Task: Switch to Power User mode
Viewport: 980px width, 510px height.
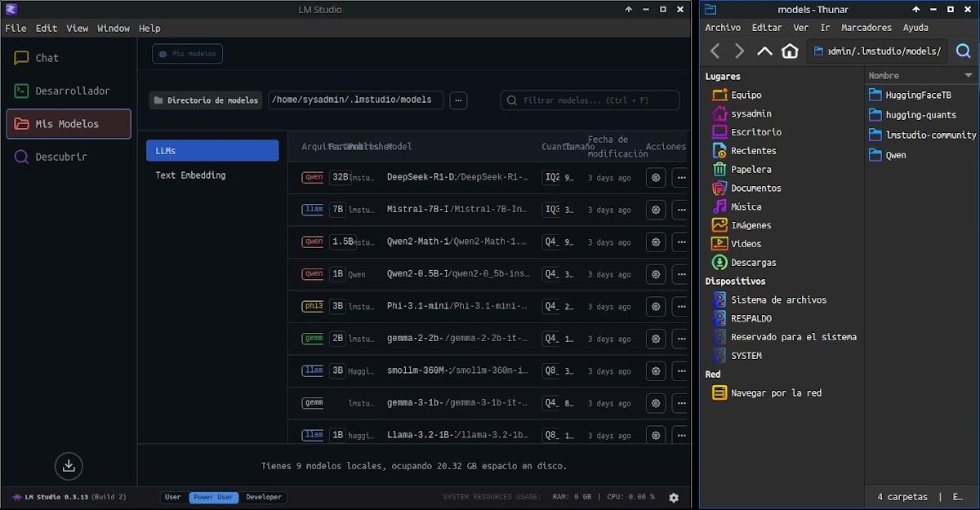Action: coord(213,497)
